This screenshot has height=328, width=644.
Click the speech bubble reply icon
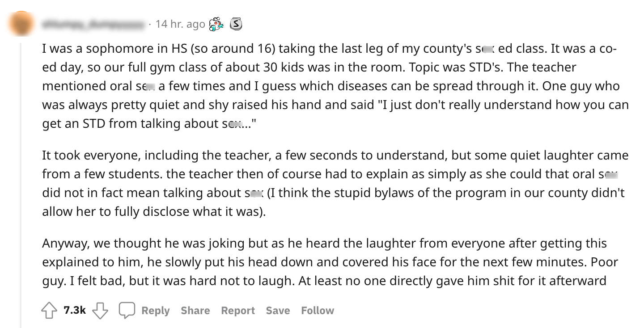tap(127, 311)
